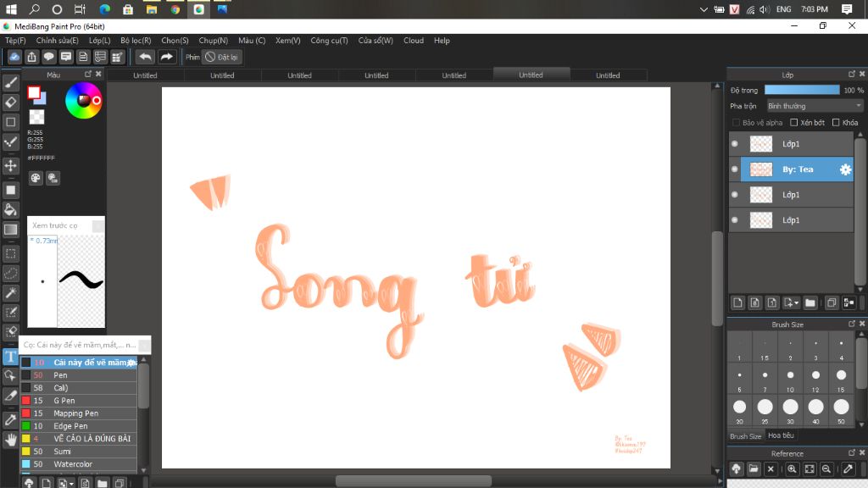
Task: Select the Bucket fill tool
Action: [x=10, y=210]
